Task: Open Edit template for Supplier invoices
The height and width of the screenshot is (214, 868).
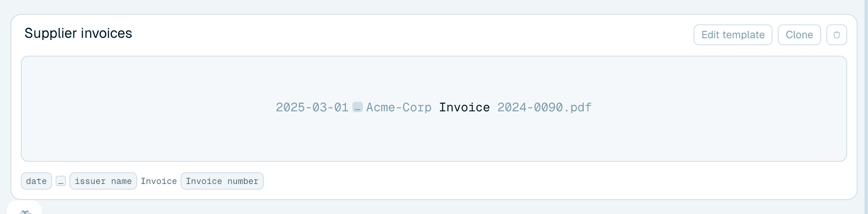Action: click(x=733, y=35)
